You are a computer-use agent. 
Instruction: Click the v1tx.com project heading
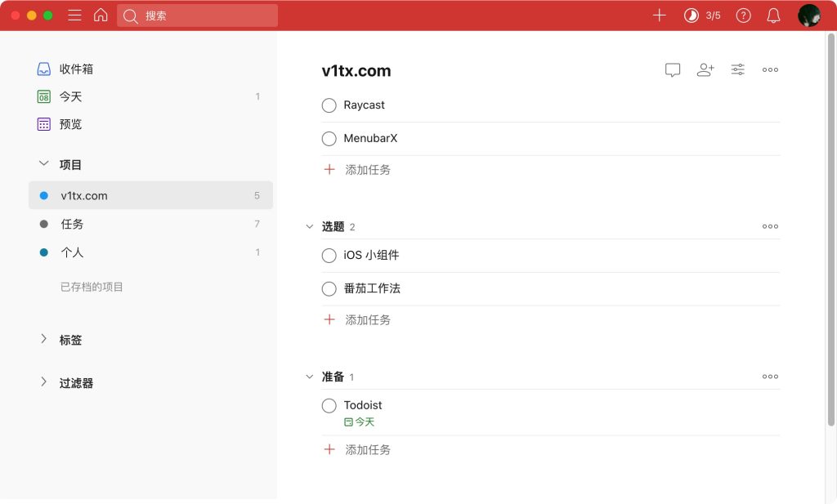coord(356,71)
